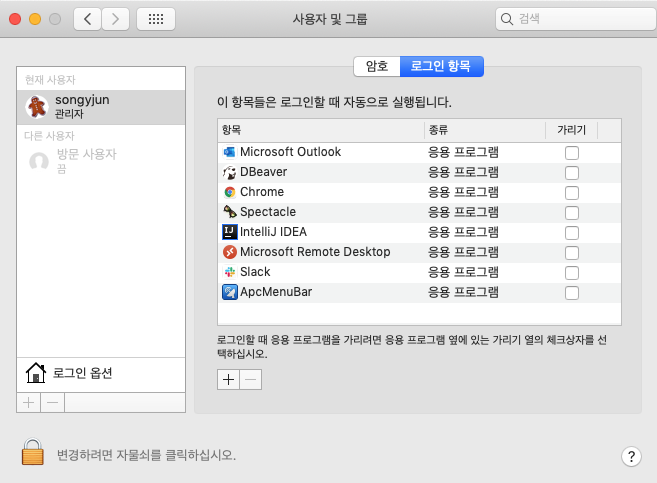Close the window with red button
Viewport: 657px width, 483px height.
click(15, 19)
